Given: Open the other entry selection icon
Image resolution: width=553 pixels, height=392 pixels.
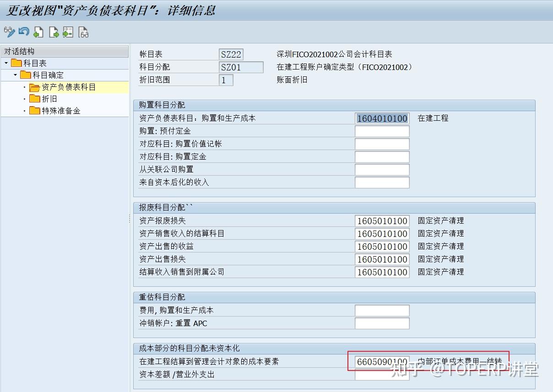Looking at the screenshot, I should click(68, 32).
